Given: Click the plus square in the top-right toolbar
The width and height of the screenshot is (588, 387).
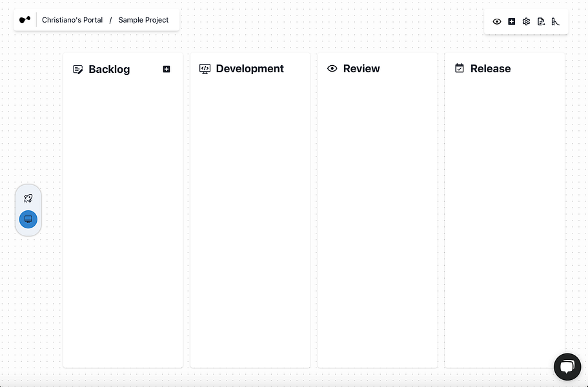Looking at the screenshot, I should (511, 22).
